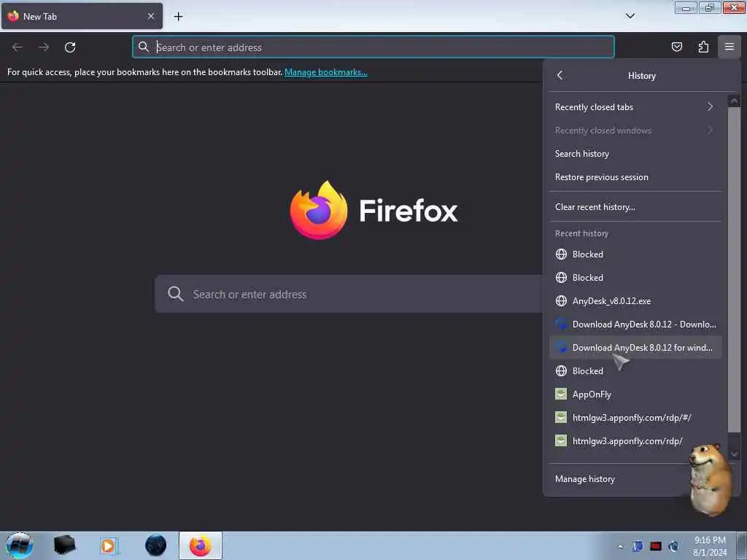747x560 pixels.
Task: Click the blue flag tray icon
Action: tap(638, 545)
